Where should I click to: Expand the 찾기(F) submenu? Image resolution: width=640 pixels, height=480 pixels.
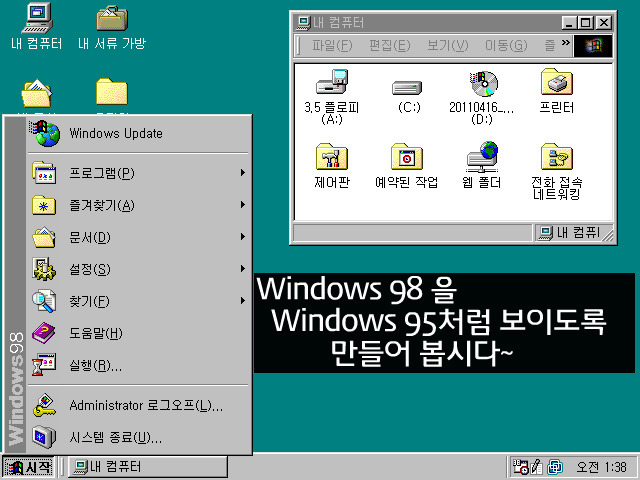coord(138,301)
